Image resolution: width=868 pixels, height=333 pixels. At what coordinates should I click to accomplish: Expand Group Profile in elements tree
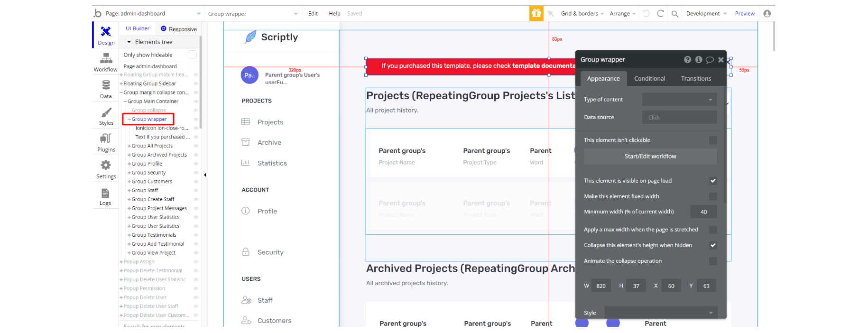click(129, 164)
